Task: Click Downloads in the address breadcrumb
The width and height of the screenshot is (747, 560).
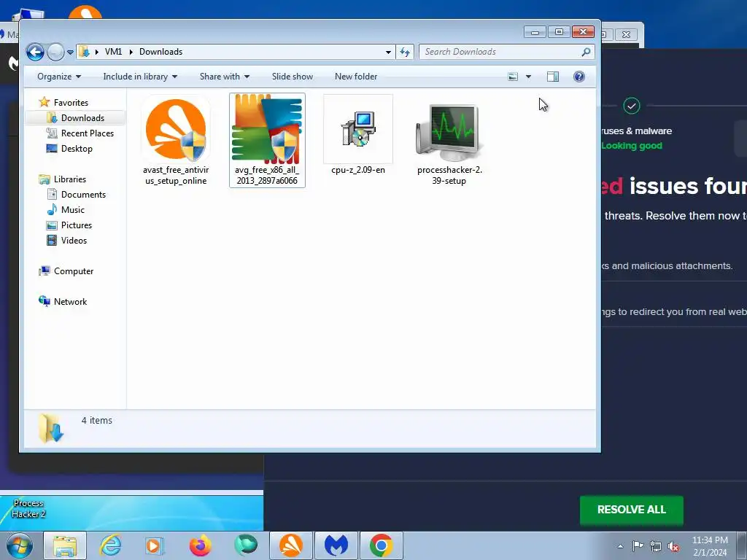Action: pos(161,52)
